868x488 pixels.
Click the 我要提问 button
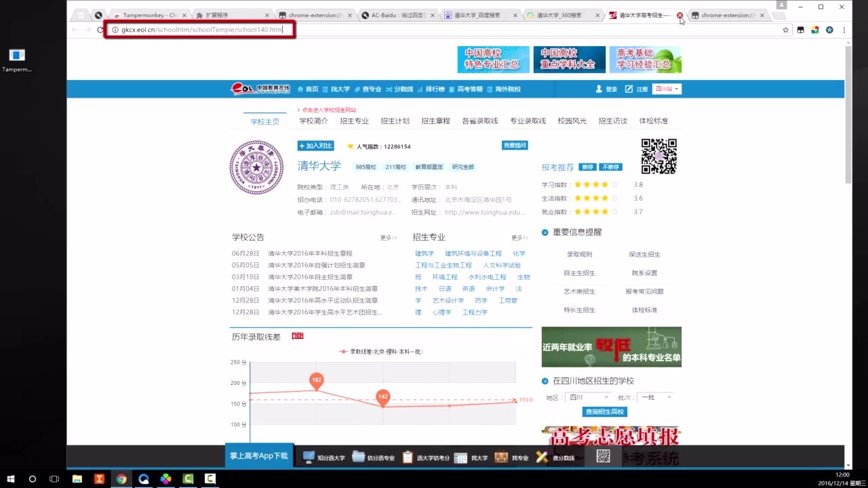(515, 145)
